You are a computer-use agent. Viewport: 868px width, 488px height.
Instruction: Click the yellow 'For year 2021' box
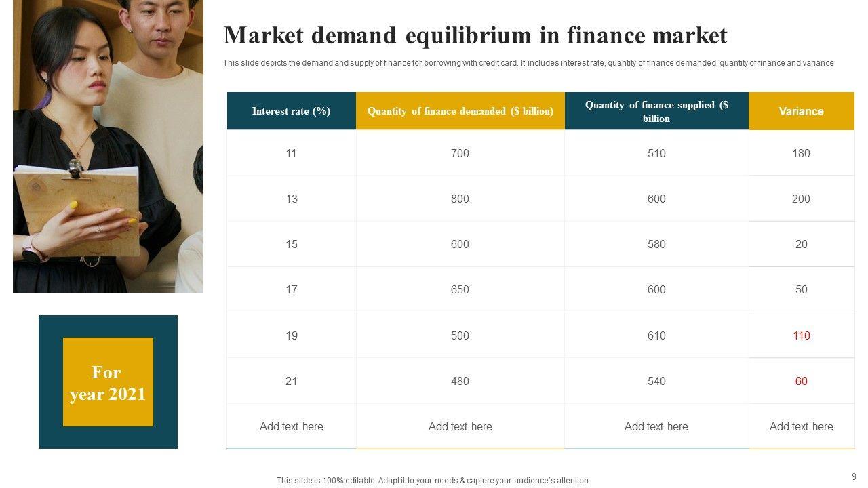coord(108,382)
